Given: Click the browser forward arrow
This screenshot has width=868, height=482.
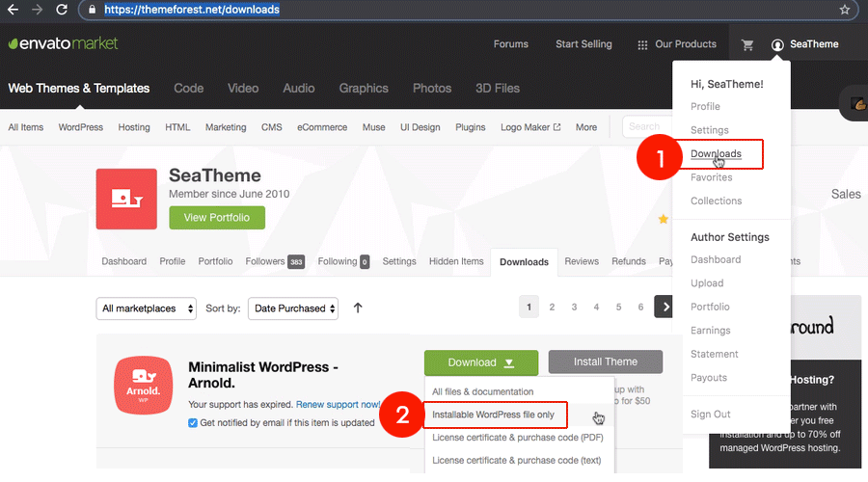Looking at the screenshot, I should 37,10.
